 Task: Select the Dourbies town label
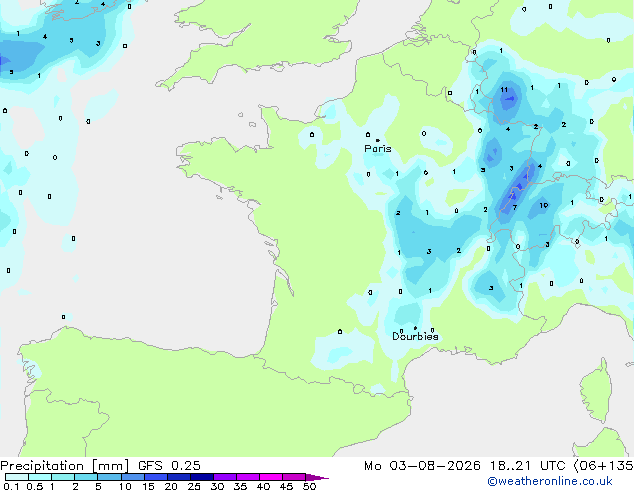(415, 336)
